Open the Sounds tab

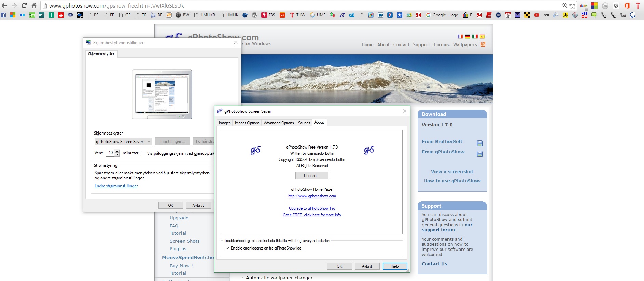[x=304, y=123]
